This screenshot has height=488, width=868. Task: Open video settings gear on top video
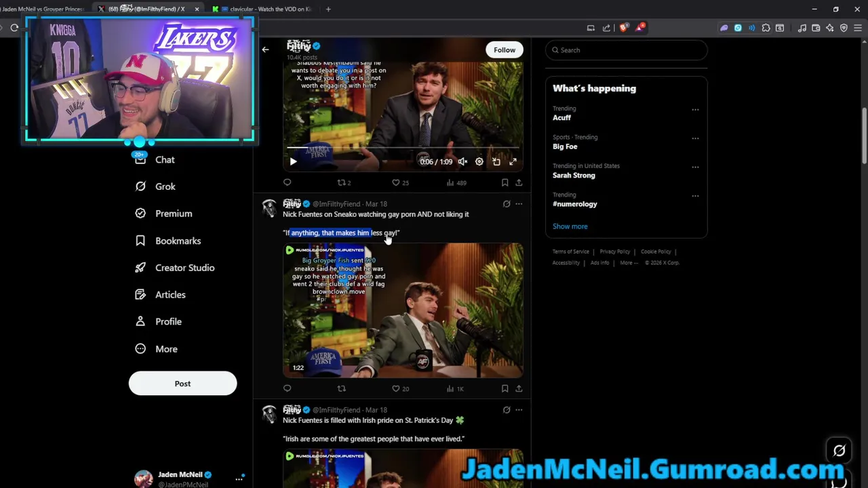click(x=479, y=162)
